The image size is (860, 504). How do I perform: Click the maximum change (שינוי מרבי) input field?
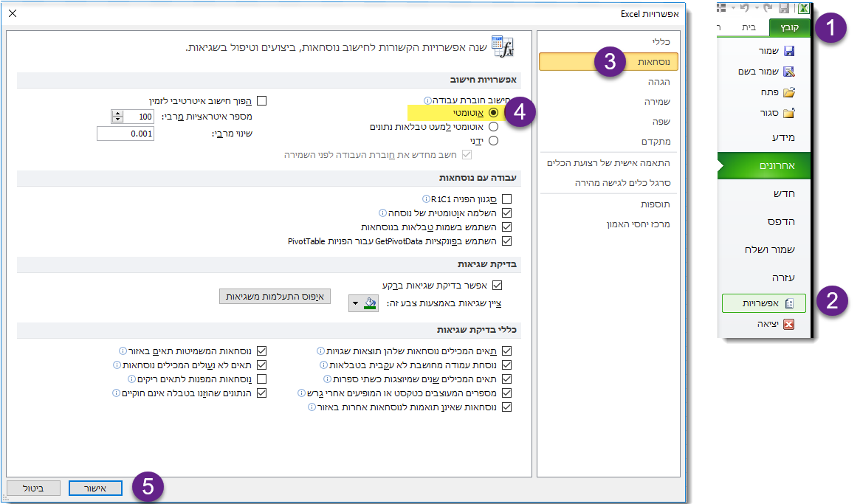click(125, 134)
